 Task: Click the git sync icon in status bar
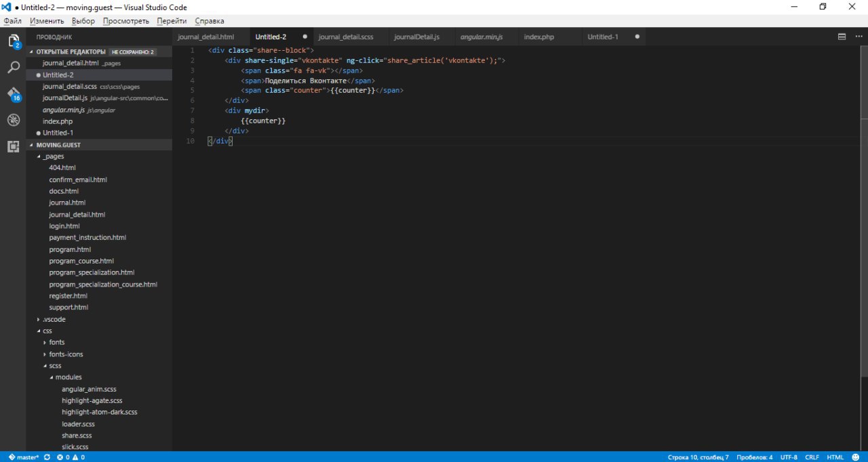47,457
